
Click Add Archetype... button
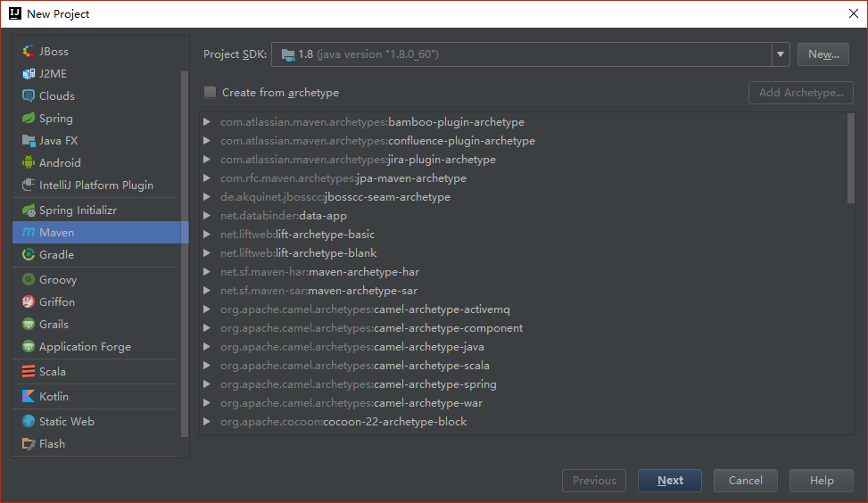click(x=801, y=93)
